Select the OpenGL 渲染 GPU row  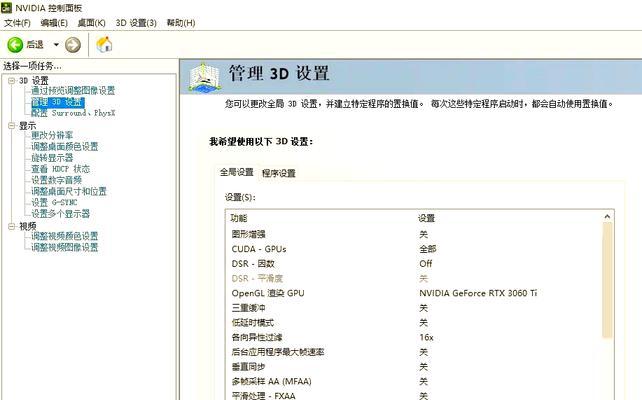click(x=414, y=293)
